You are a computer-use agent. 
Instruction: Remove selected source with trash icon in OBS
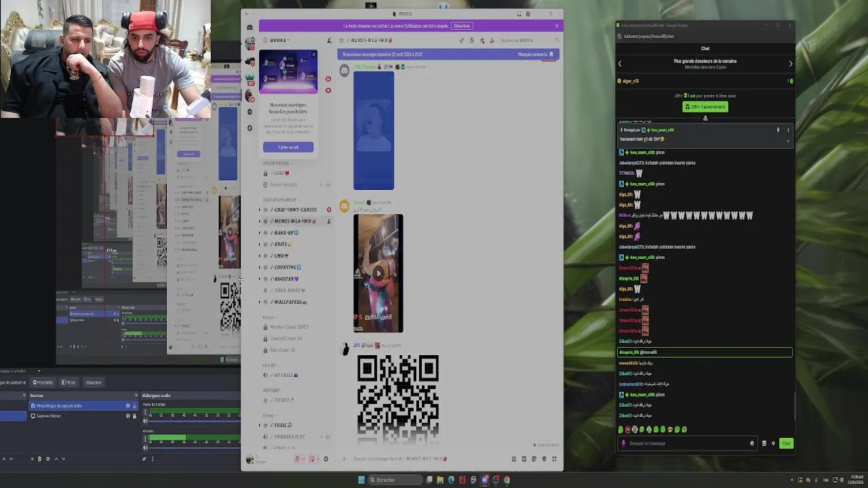[x=39, y=459]
